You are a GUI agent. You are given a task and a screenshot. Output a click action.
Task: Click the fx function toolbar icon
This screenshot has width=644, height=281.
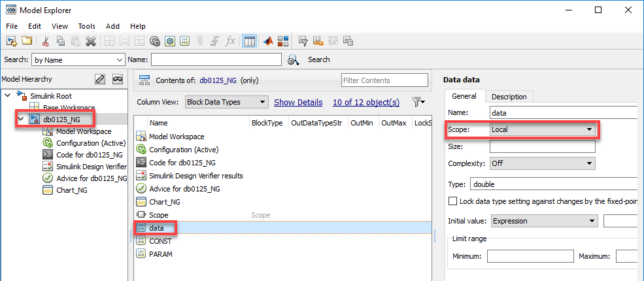pyautogui.click(x=230, y=41)
